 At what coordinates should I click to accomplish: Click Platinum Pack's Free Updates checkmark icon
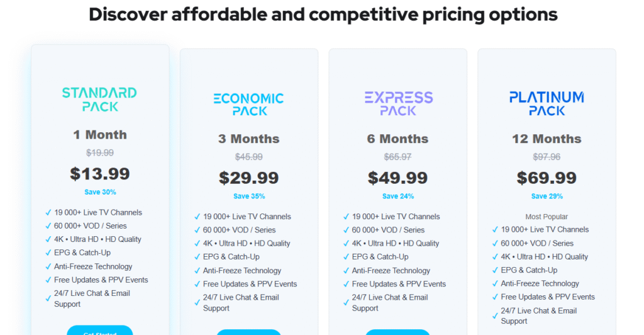click(495, 297)
